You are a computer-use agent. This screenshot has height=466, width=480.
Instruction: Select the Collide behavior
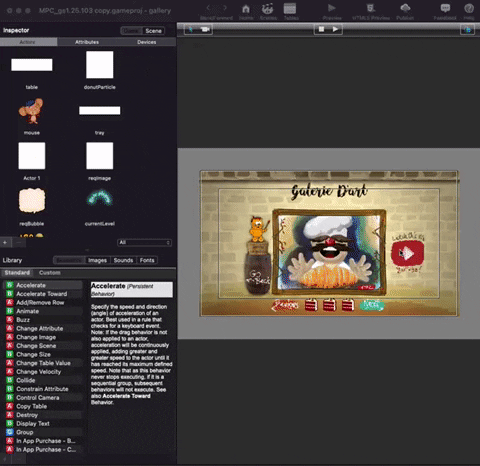(x=43, y=380)
